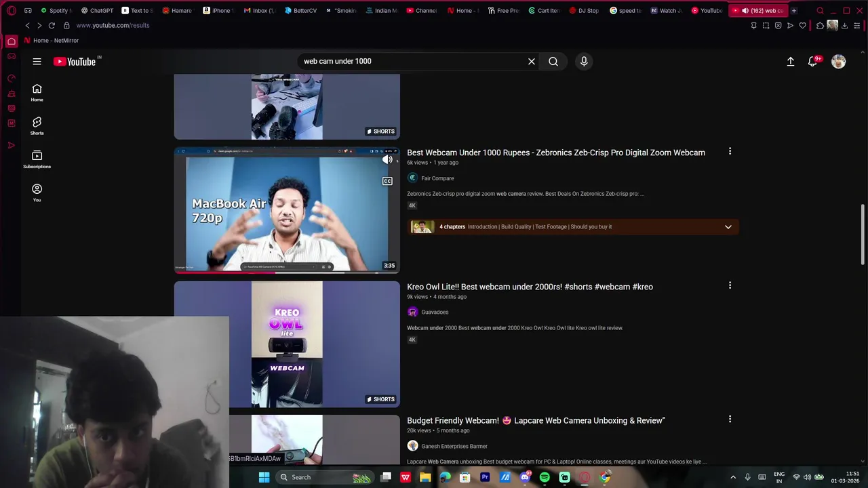This screenshot has height=488, width=868.
Task: Bookmark the page with the heart icon
Action: pos(802,25)
